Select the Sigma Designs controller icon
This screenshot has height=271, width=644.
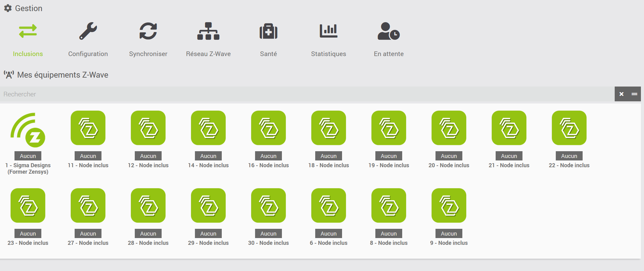[28, 130]
